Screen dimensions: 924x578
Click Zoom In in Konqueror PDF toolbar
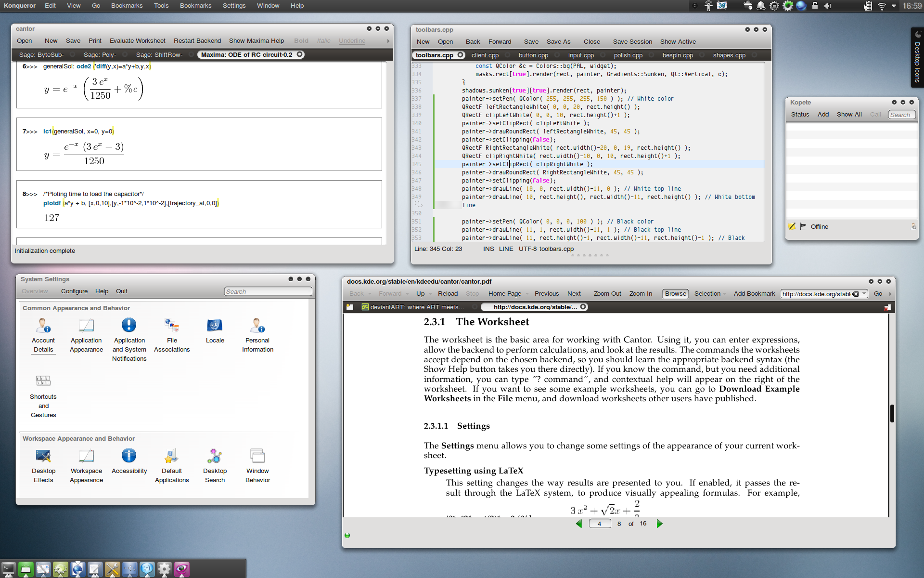[641, 294]
